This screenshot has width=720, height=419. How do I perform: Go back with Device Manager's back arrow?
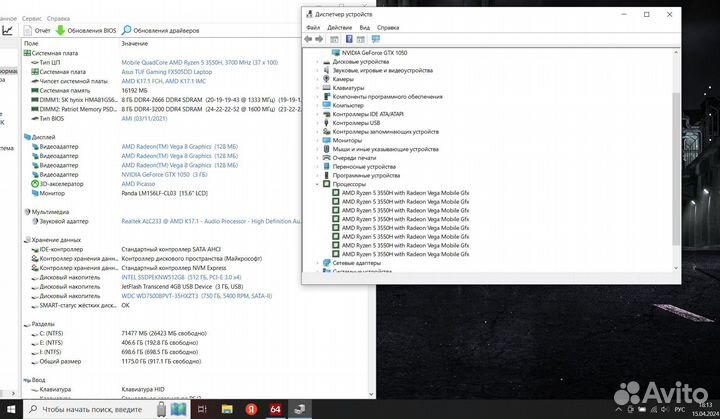click(x=308, y=39)
